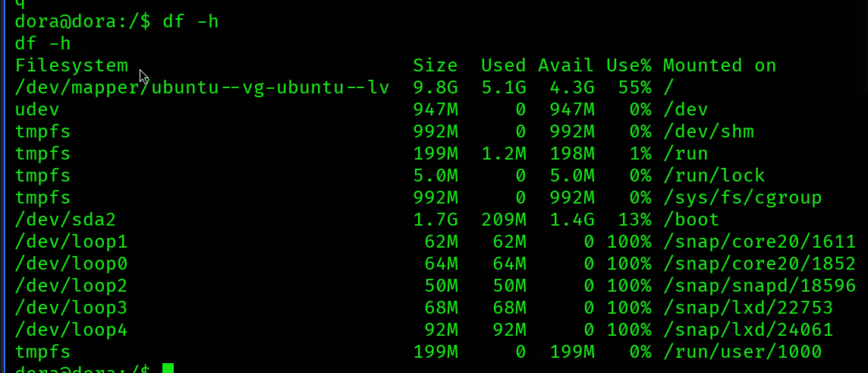Click the /snap/lxd/24061 mount path
Image resolution: width=868 pixels, height=373 pixels.
pos(747,330)
